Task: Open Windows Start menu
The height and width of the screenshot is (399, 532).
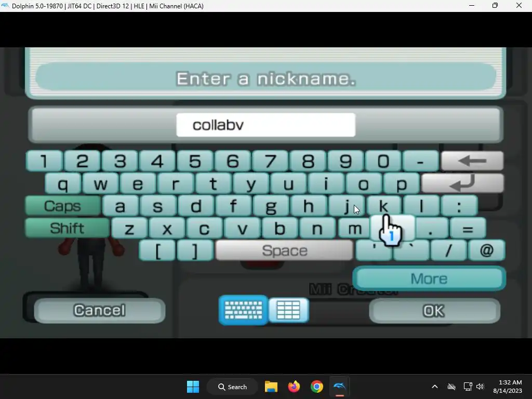Action: pyautogui.click(x=193, y=387)
